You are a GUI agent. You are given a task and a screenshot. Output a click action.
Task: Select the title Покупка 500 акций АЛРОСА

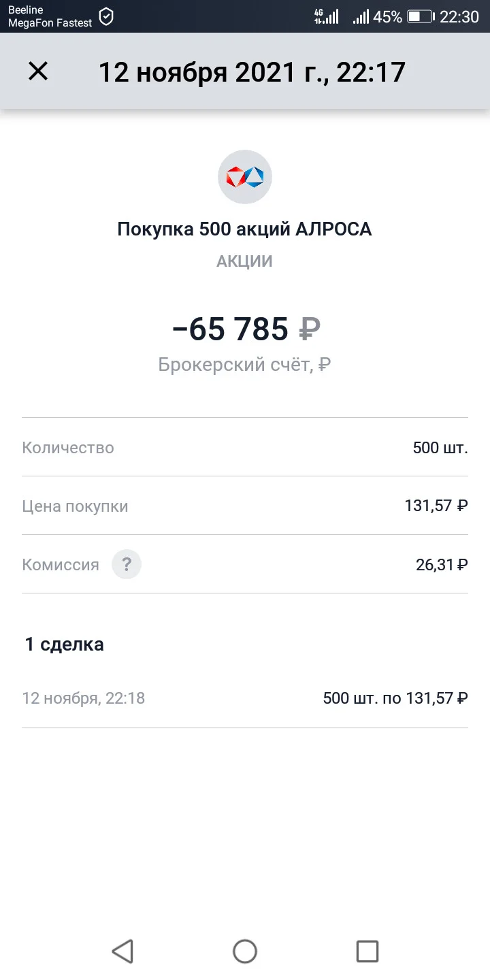pos(245,229)
